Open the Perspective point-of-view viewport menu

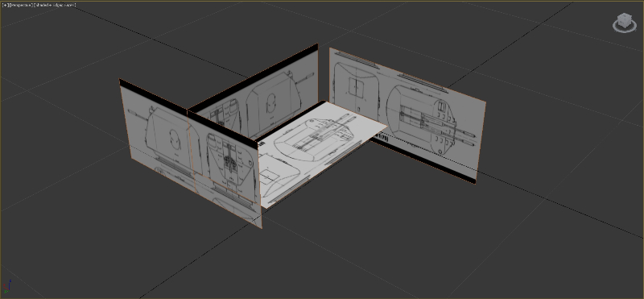[x=21, y=5]
